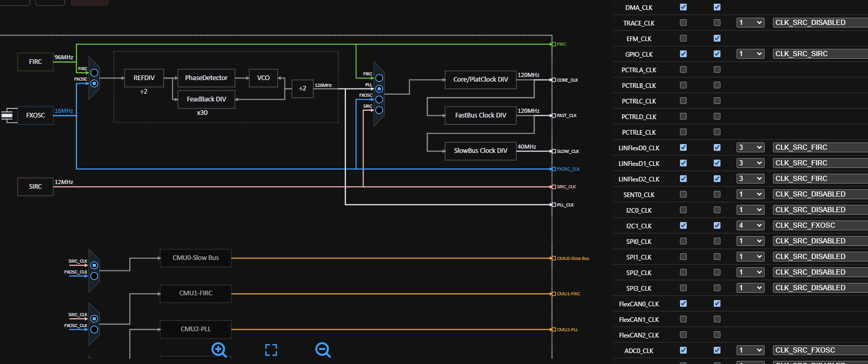This screenshot has width=868, height=364.
Task: Click the REFDIV block in the PLL
Action: click(144, 78)
